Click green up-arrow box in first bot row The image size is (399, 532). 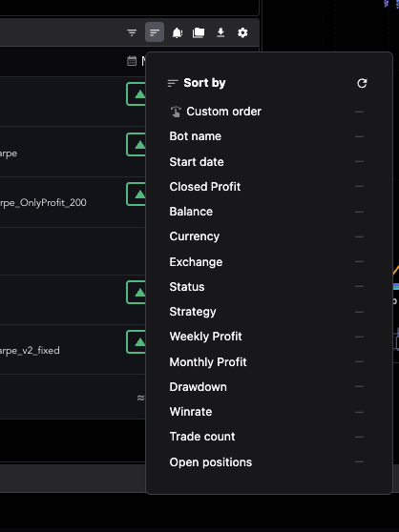coord(136,94)
